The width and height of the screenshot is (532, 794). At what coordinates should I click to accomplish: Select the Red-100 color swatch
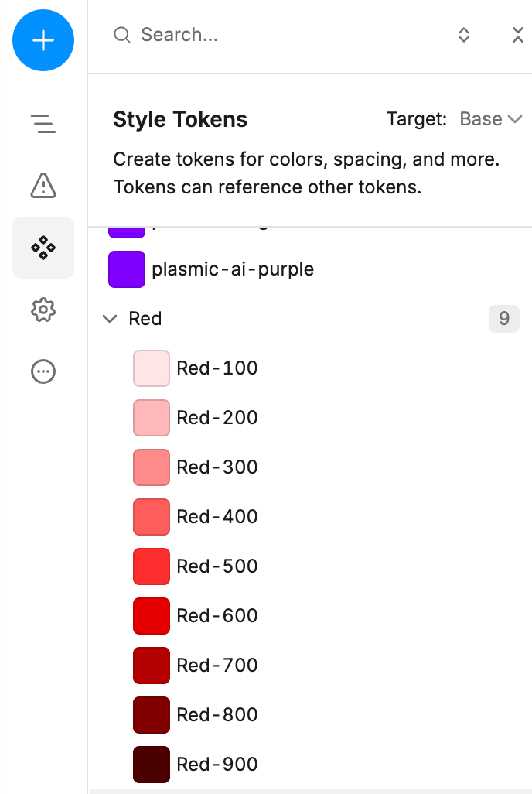click(x=152, y=368)
